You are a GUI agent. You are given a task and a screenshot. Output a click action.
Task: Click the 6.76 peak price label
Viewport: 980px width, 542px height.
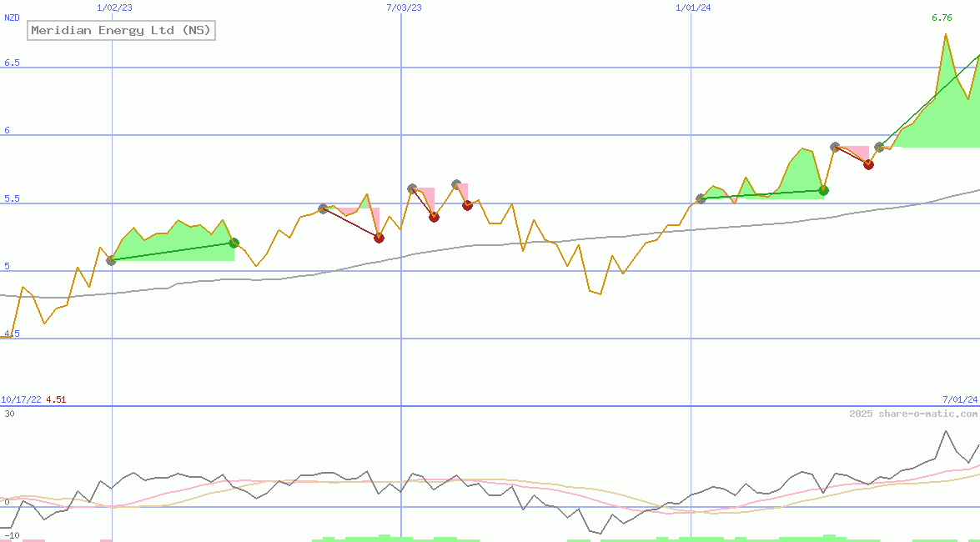(942, 18)
